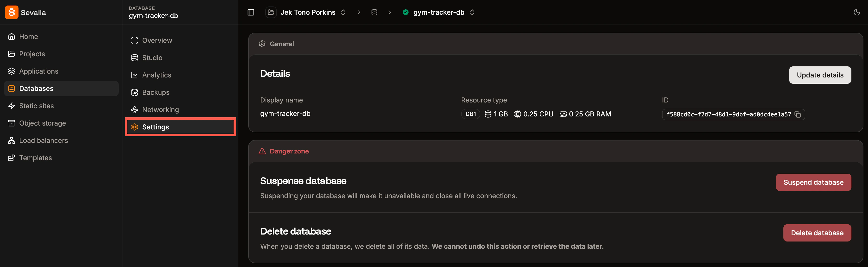Select Databases in the sidebar
The height and width of the screenshot is (267, 868).
pos(61,88)
